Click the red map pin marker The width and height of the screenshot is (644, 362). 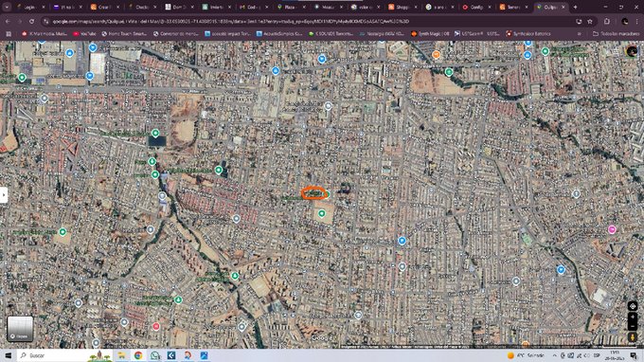[156, 327]
